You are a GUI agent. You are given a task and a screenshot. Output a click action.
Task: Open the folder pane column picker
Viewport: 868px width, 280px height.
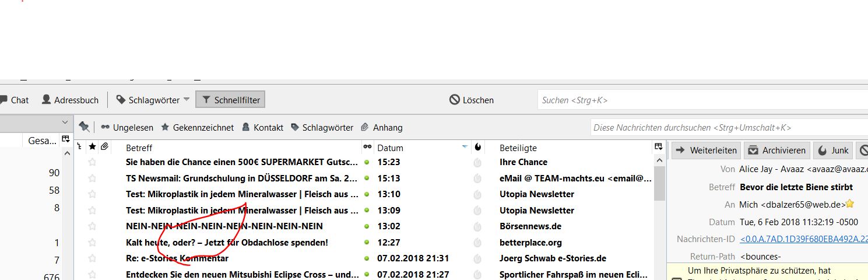click(66, 140)
